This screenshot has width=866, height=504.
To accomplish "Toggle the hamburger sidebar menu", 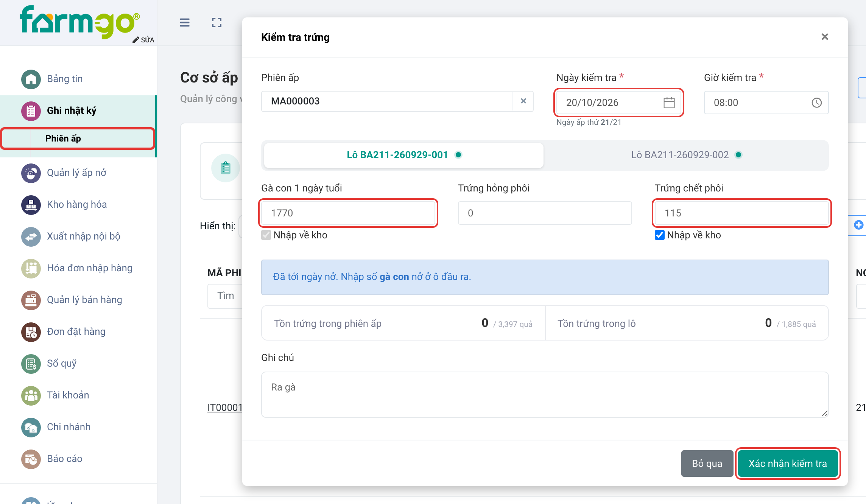I will 185,23.
